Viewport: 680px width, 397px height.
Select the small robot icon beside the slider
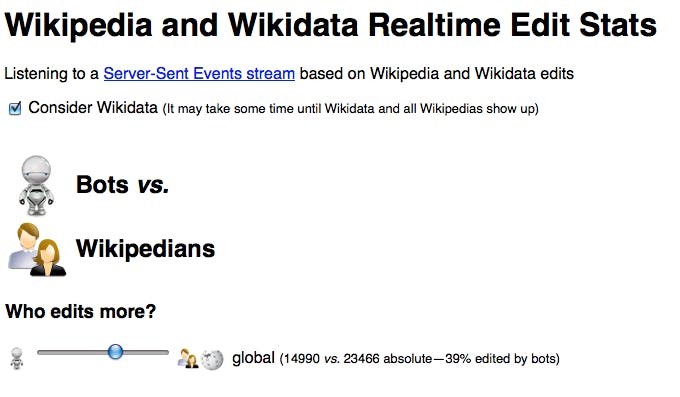[x=17, y=358]
